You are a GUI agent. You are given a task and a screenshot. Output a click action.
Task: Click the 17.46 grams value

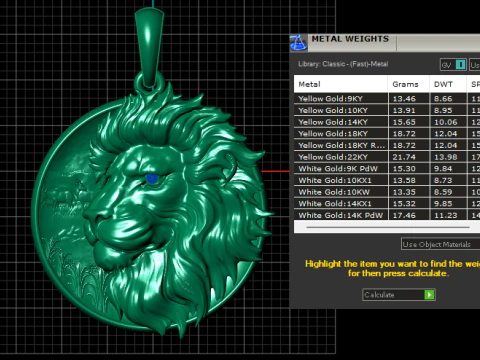[404, 215]
